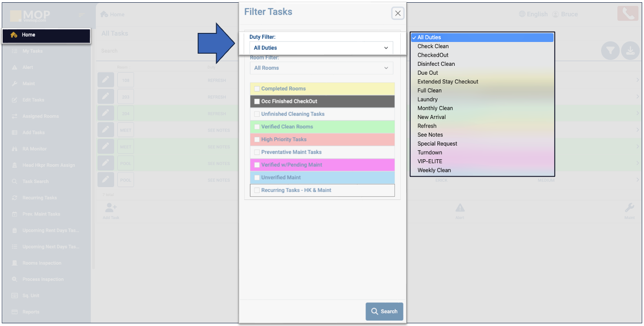Open the Duty Filter dropdown

tap(321, 48)
